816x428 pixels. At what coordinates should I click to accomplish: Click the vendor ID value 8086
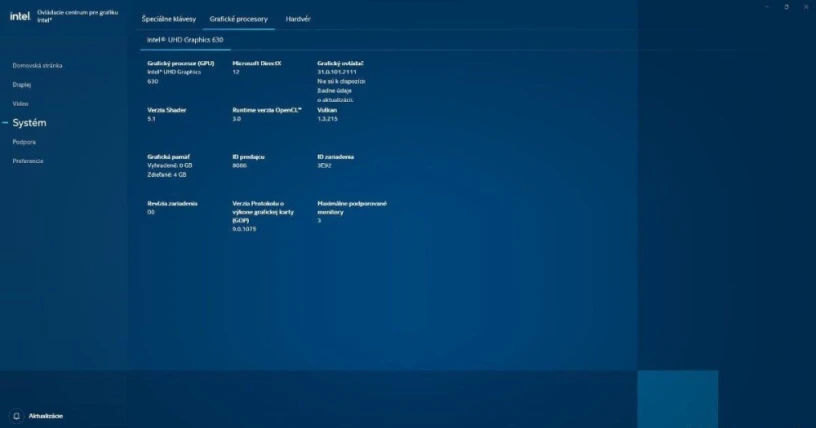pos(239,166)
